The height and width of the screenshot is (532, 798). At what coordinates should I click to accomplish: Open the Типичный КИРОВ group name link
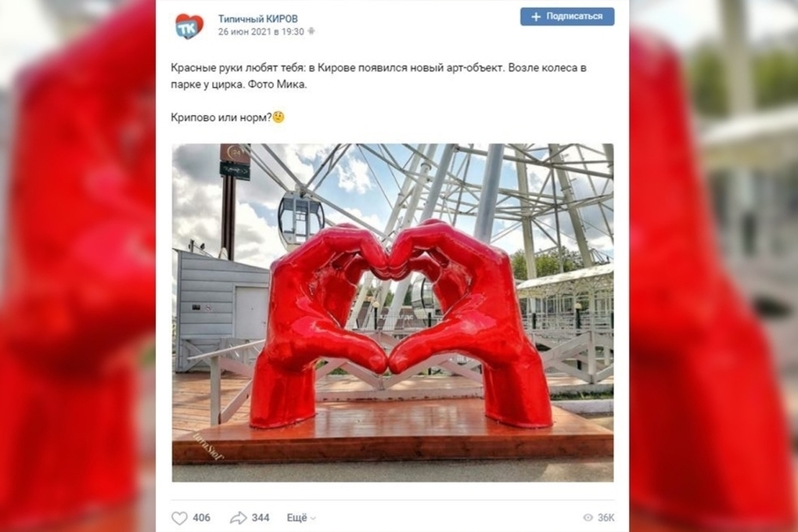click(258, 19)
